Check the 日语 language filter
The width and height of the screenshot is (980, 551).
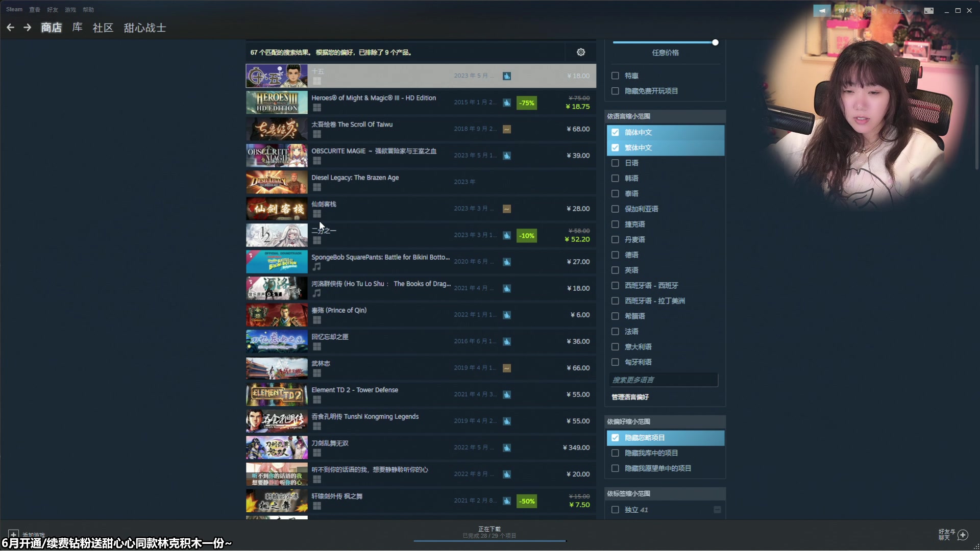click(x=615, y=163)
